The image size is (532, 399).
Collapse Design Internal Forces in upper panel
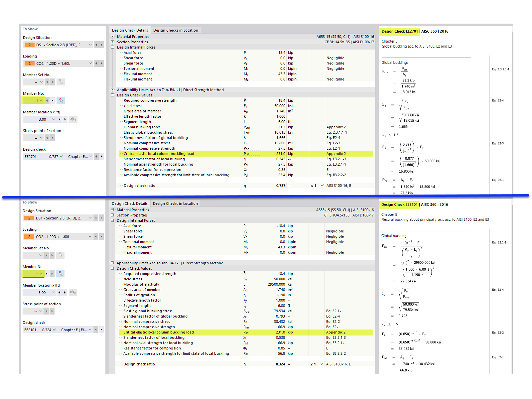pos(113,47)
